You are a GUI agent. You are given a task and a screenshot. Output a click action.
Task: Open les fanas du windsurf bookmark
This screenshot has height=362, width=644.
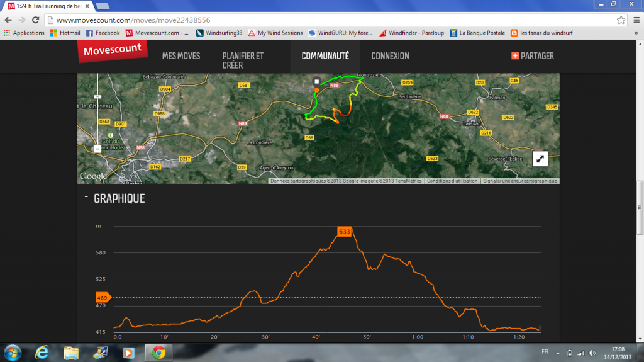[x=541, y=33]
